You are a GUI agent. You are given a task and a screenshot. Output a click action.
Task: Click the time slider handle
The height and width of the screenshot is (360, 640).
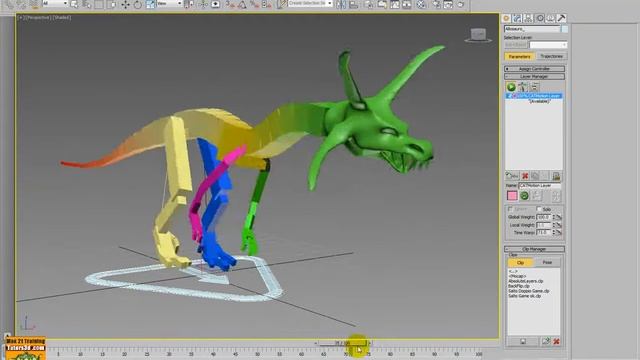click(x=343, y=343)
